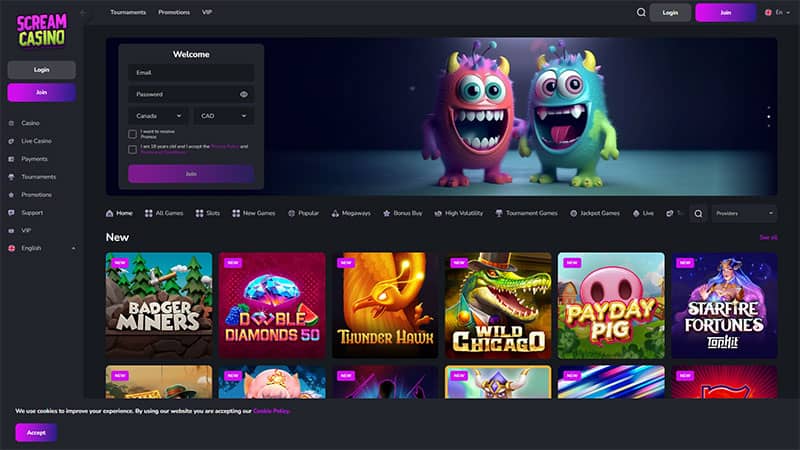Open the Providers dropdown
The width and height of the screenshot is (800, 450).
point(744,214)
